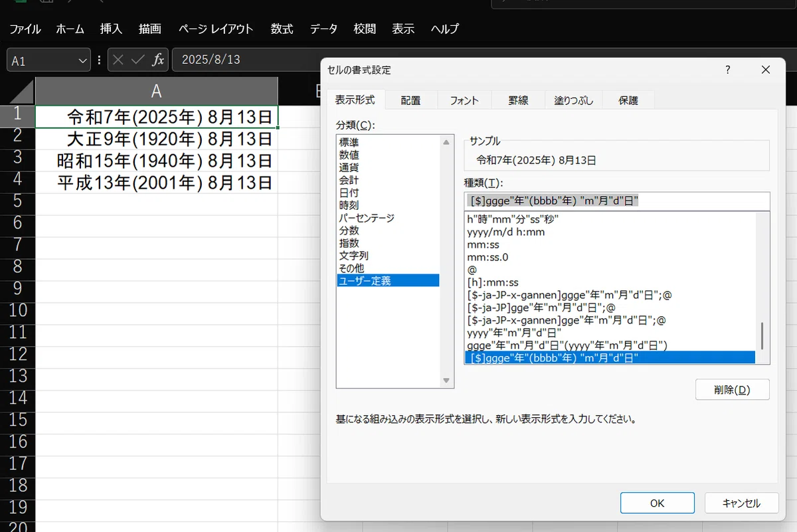Screen dimensions: 797x532
Task: Open the ファイル menu
Action: 25,29
